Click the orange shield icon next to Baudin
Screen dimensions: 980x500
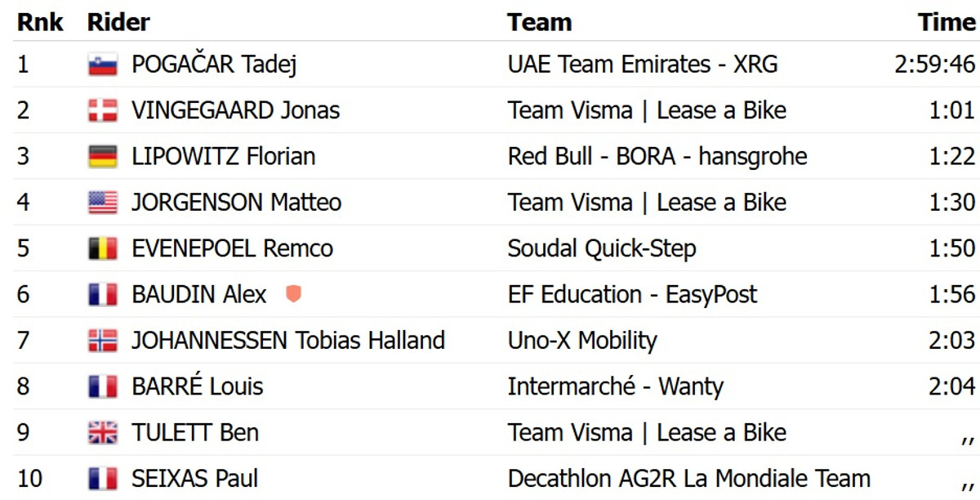coord(293,294)
